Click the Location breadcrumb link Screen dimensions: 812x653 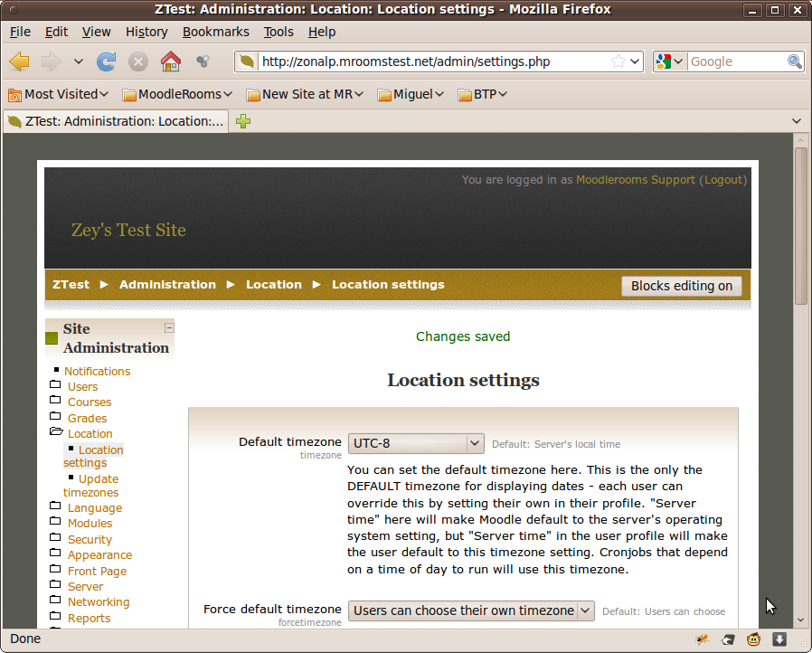pyautogui.click(x=274, y=285)
